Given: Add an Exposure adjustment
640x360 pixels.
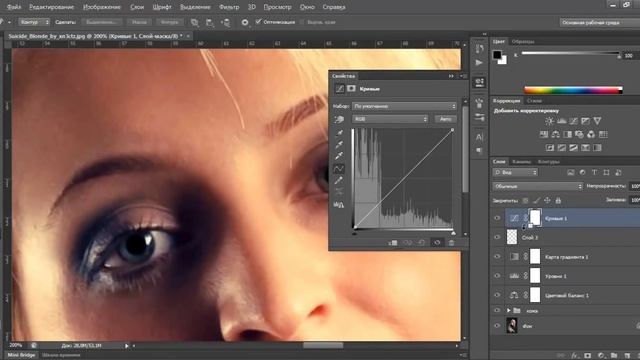Looking at the screenshot, I should [585, 121].
